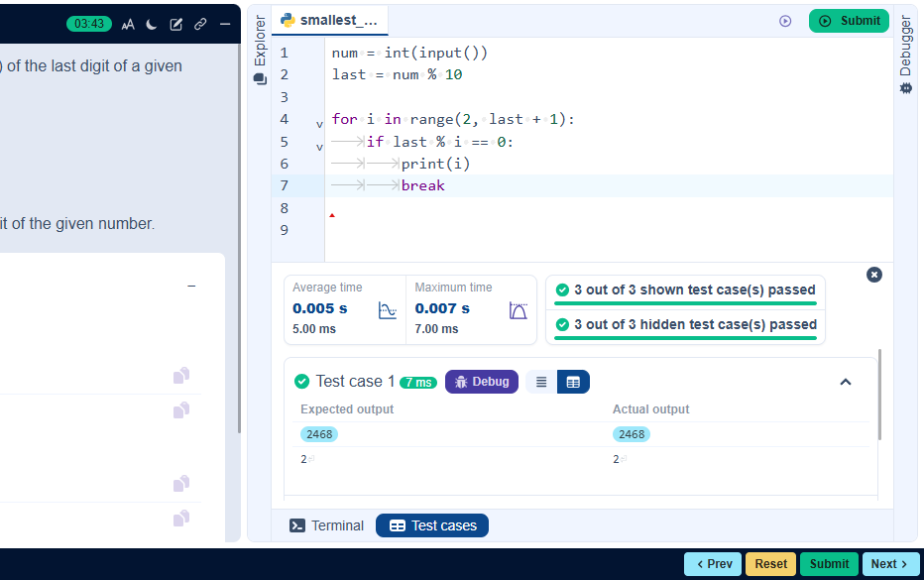Toggle dark mode with moon icon
924x580 pixels.
click(x=152, y=24)
